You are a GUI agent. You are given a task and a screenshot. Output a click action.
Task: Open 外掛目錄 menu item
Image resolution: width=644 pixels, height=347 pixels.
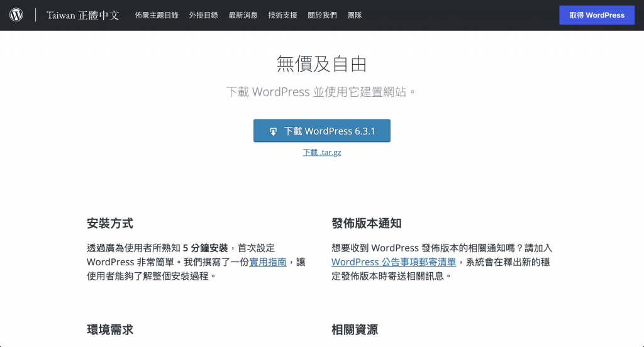[203, 15]
